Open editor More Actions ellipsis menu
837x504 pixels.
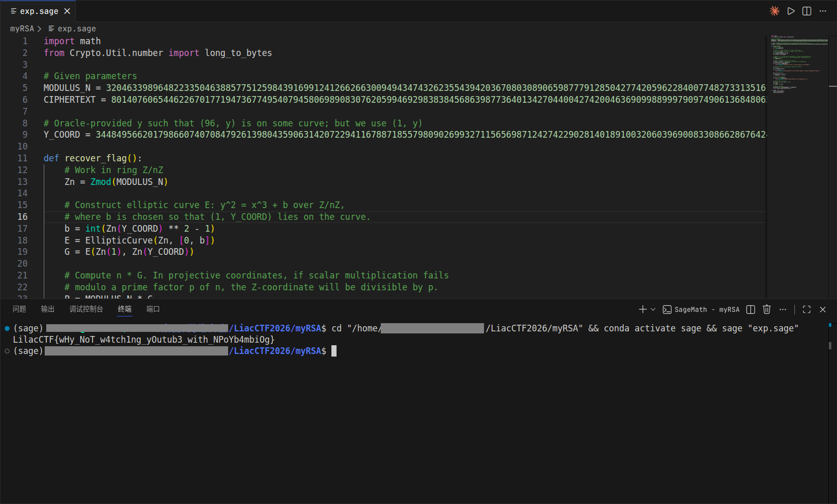(823, 11)
